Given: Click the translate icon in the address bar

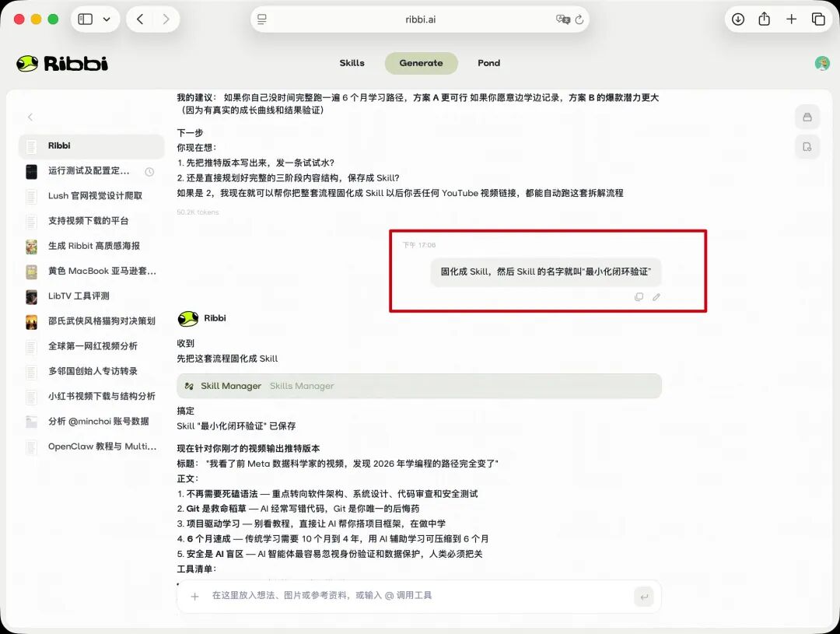Looking at the screenshot, I should tap(563, 19).
